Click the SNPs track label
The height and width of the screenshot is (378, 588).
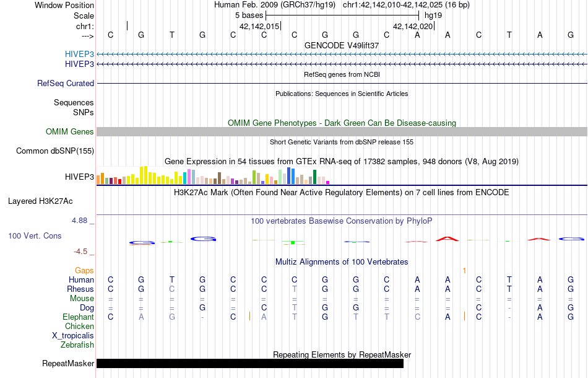pos(84,112)
